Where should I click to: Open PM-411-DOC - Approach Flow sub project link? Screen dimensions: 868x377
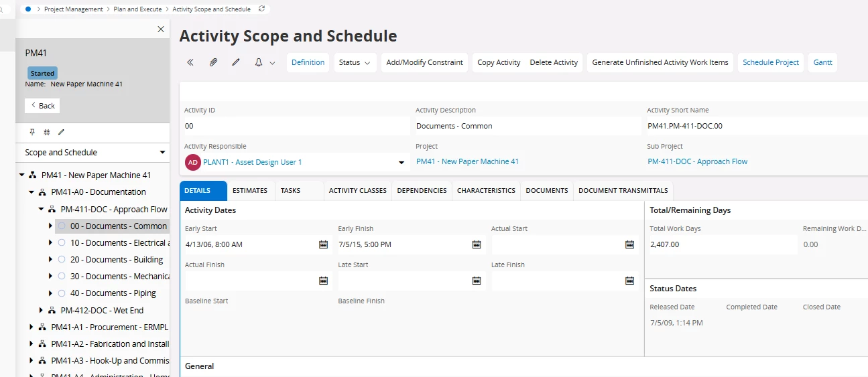tap(698, 161)
